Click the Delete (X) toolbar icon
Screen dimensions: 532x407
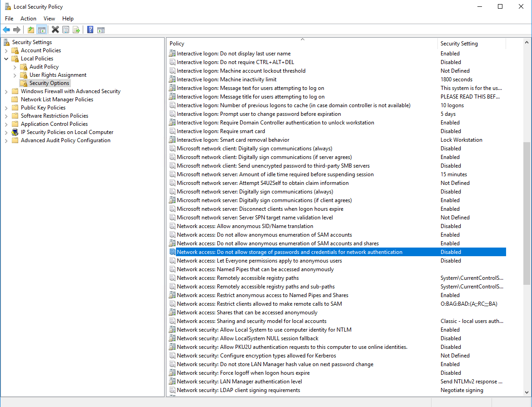click(55, 30)
